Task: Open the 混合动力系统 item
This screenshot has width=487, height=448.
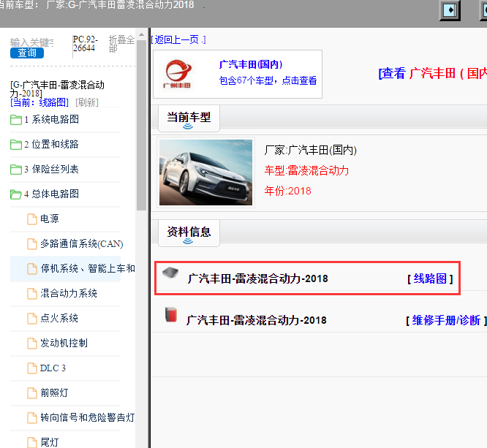Action: pos(69,293)
